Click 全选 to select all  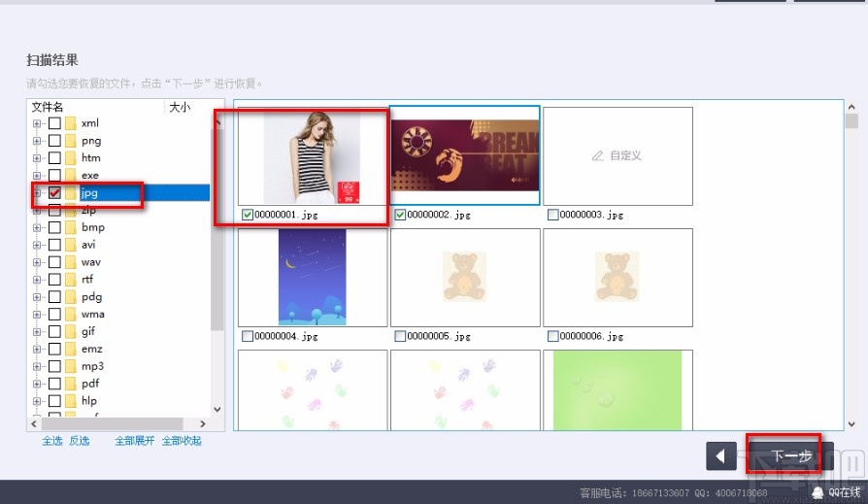pyautogui.click(x=52, y=441)
